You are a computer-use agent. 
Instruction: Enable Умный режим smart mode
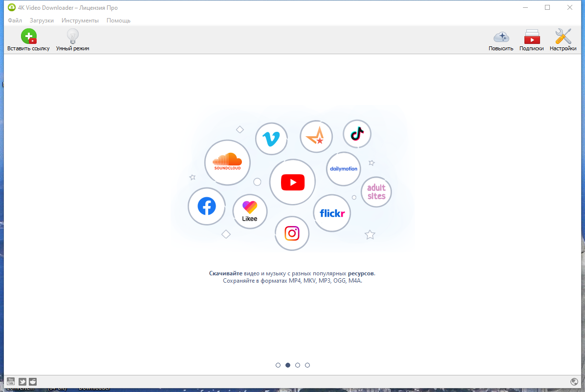tap(72, 40)
